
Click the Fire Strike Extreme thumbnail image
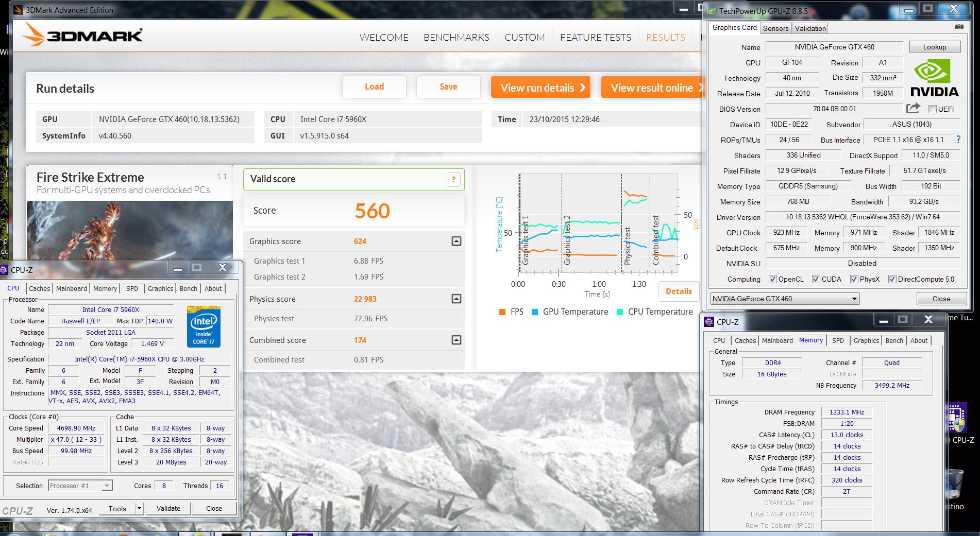click(x=129, y=230)
